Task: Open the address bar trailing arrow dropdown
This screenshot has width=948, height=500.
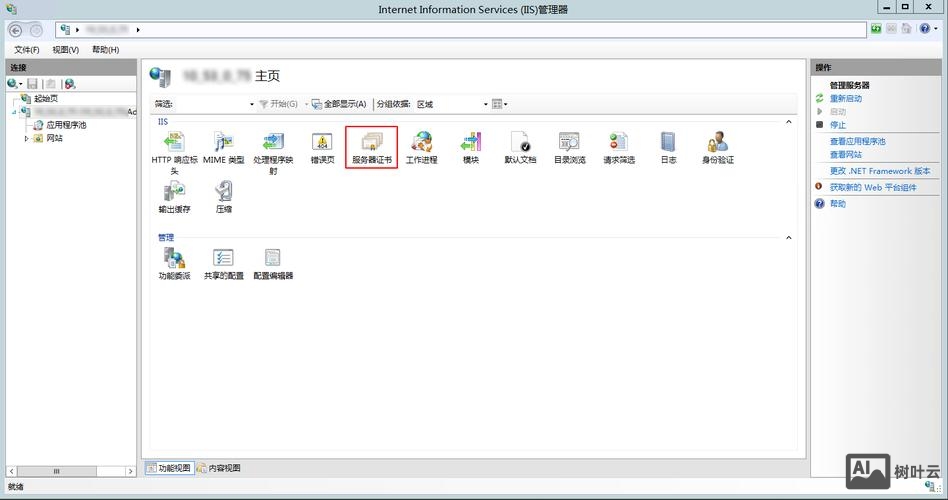Action: pos(138,30)
